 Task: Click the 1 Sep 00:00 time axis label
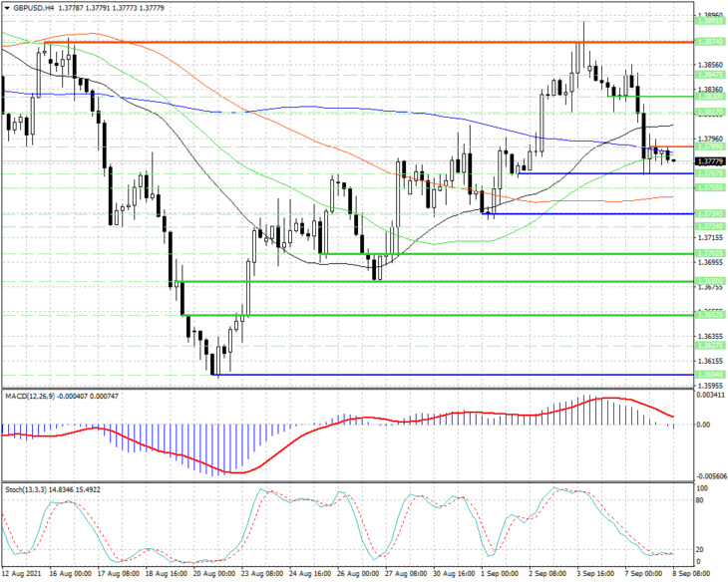(x=500, y=574)
